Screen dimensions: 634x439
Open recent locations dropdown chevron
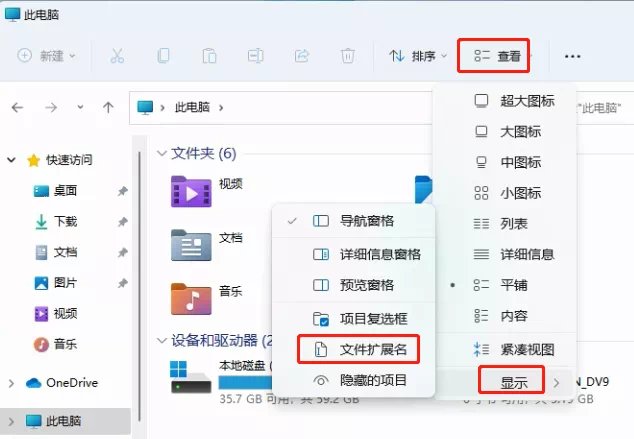(x=80, y=107)
